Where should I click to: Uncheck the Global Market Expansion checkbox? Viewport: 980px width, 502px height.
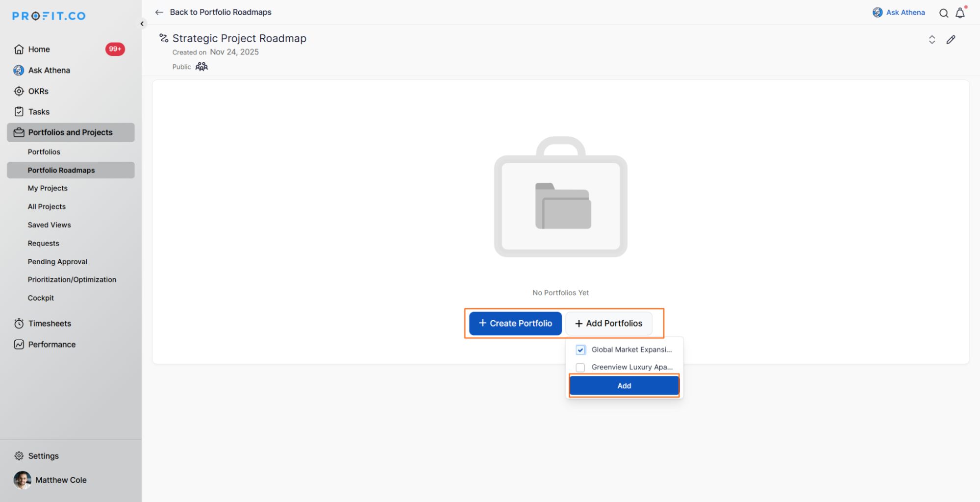580,350
